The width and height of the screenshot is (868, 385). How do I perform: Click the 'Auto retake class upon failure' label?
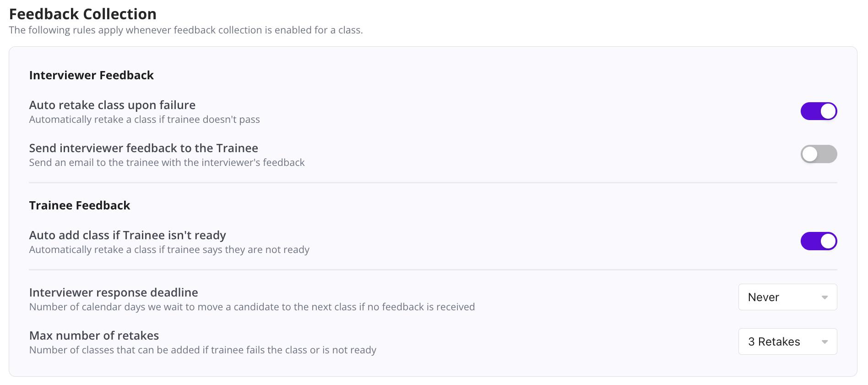112,105
